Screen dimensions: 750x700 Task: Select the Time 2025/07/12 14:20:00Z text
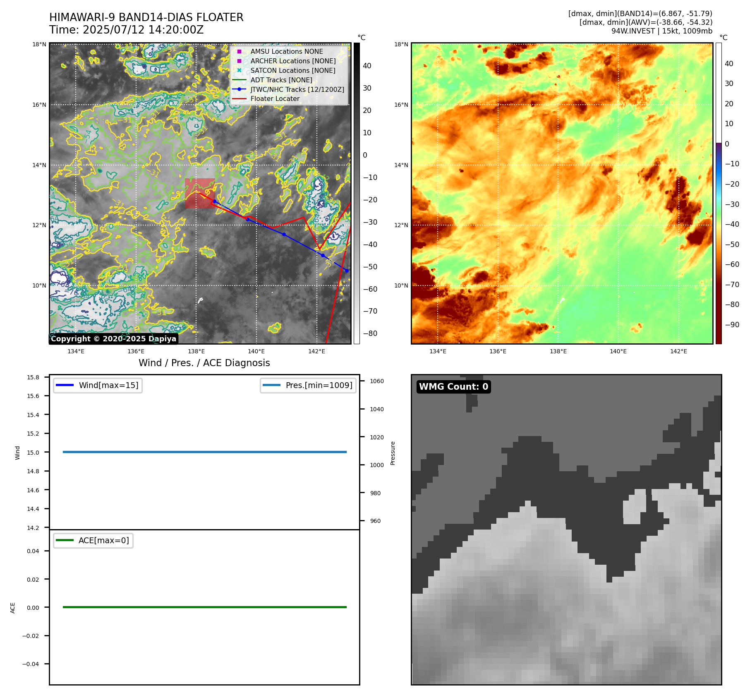tap(127, 30)
